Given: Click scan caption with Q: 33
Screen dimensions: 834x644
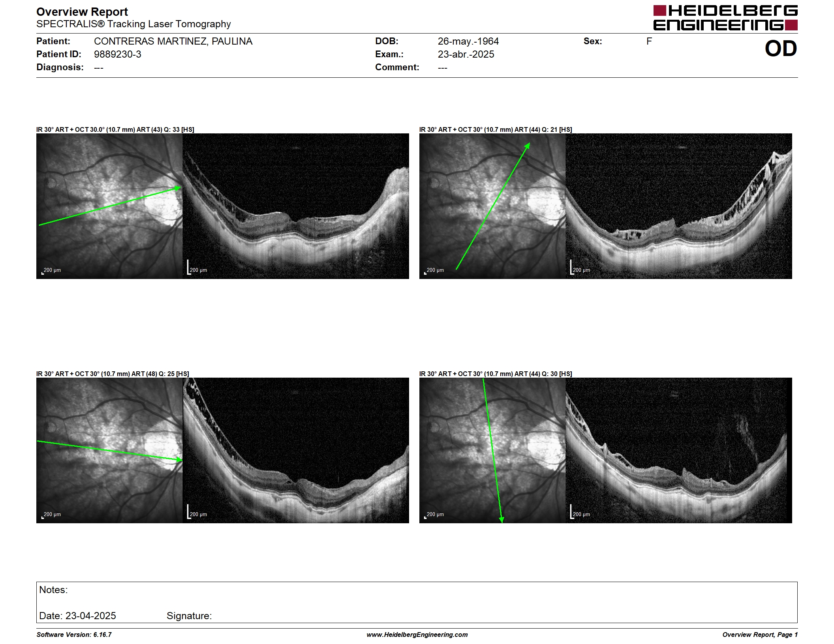Looking at the screenshot, I should tap(115, 129).
